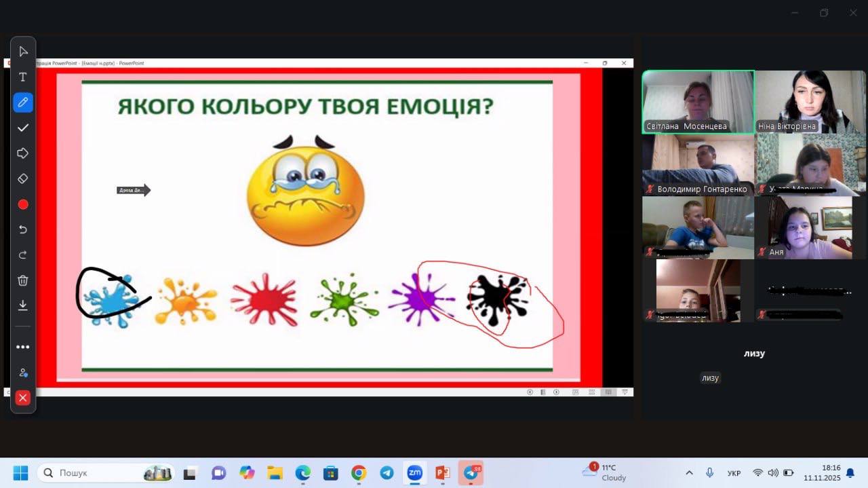Select the Eraser annotation tool
The height and width of the screenshot is (488, 868).
point(23,179)
